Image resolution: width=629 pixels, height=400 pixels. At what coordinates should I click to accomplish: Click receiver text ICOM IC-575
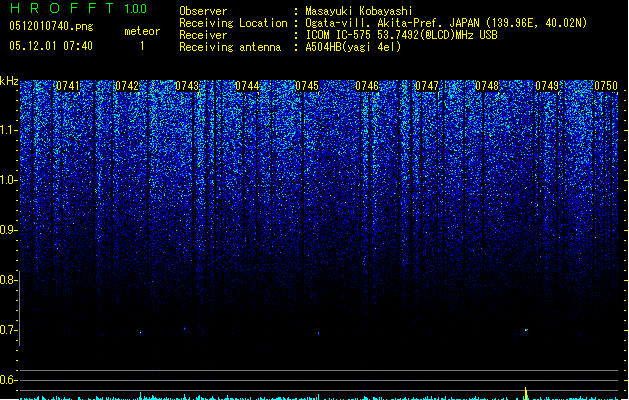(339, 35)
